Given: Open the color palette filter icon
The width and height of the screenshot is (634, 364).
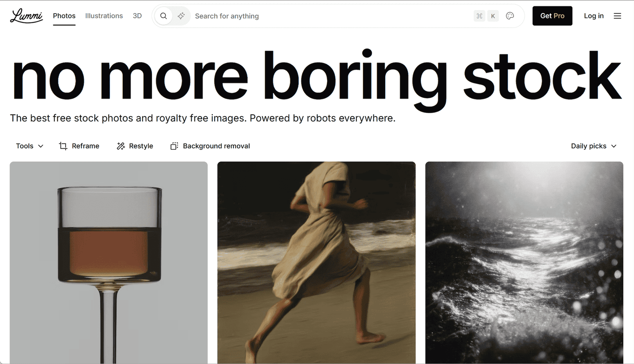Looking at the screenshot, I should (x=510, y=16).
